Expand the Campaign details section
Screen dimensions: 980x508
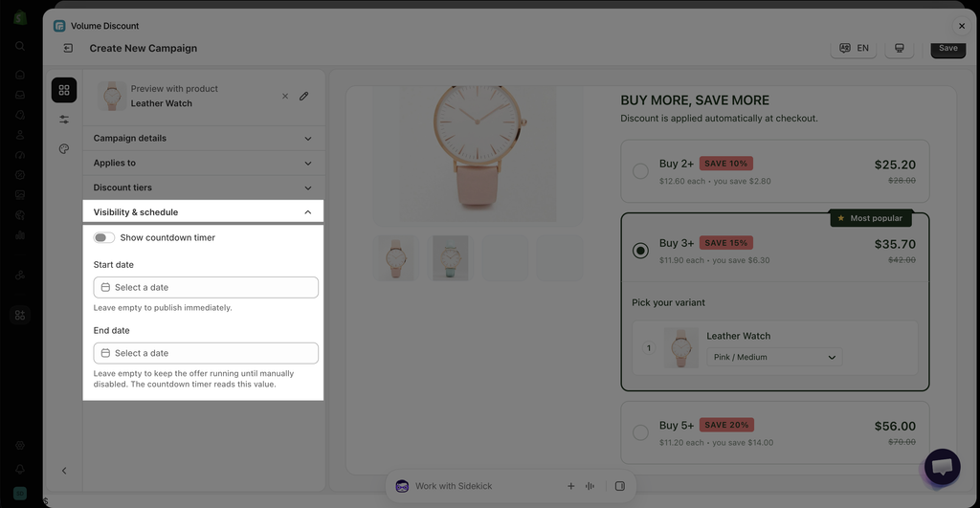pos(204,138)
